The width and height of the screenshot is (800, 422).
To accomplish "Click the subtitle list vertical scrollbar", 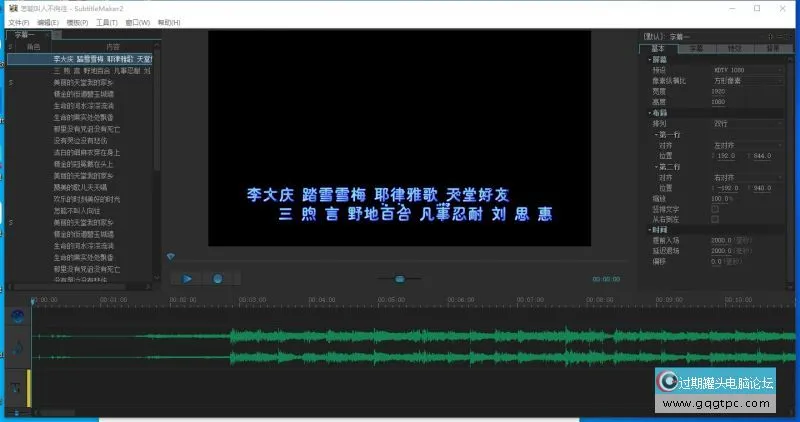I will tap(157, 110).
